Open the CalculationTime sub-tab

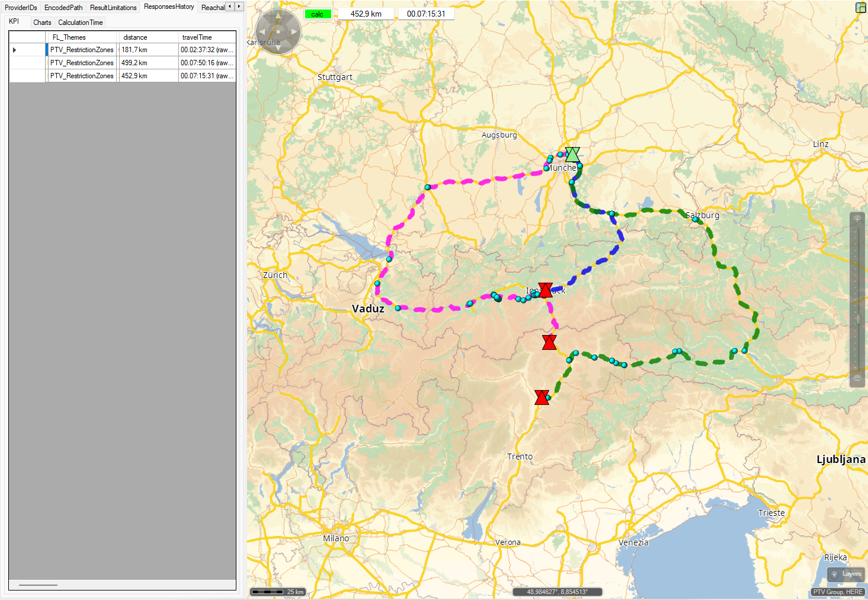81,23
